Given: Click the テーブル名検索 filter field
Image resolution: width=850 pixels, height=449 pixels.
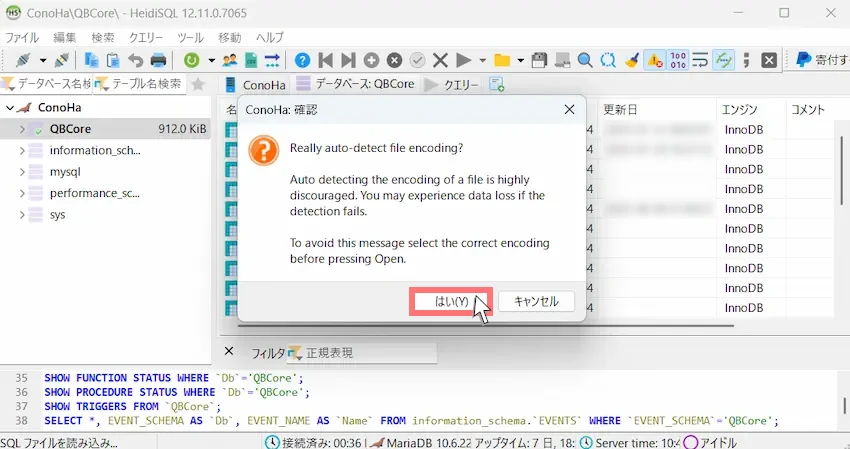Looking at the screenshot, I should click(x=139, y=84).
